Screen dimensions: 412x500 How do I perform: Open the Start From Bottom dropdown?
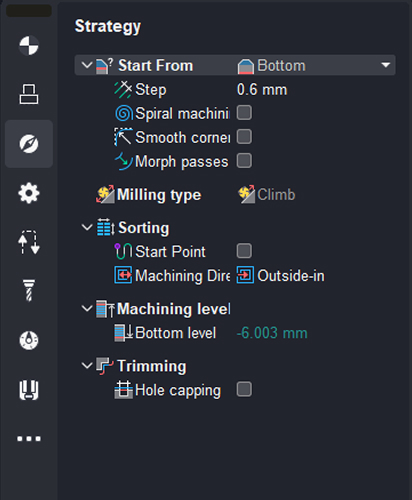(316, 65)
